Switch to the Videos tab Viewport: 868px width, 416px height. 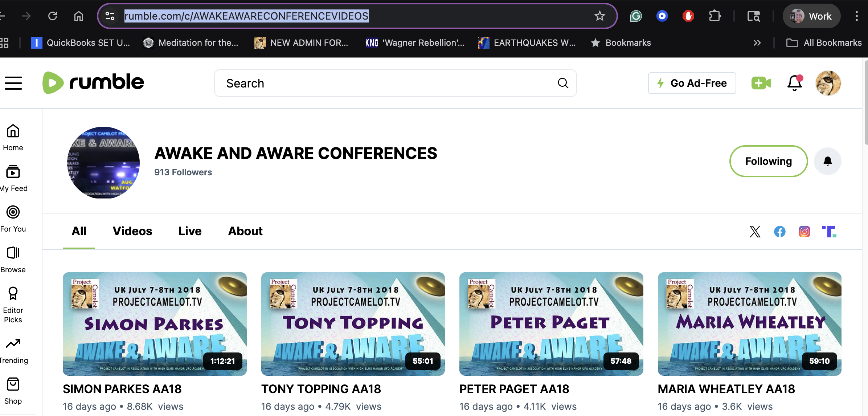coord(132,231)
